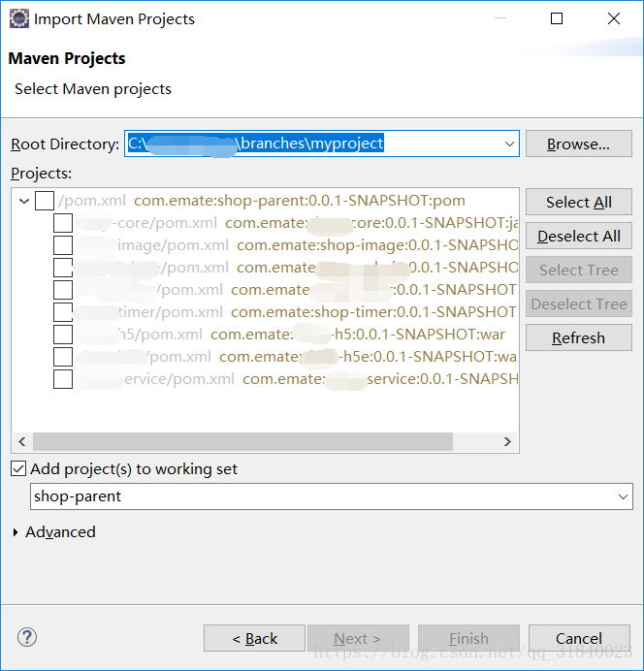Viewport: 644px width, 671px height.
Task: Click Deselect All button
Action: click(578, 236)
